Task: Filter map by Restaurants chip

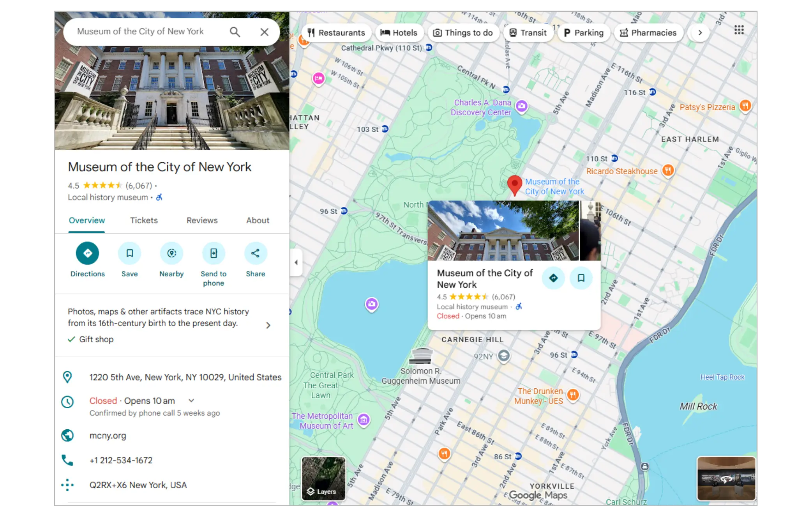Action: click(x=336, y=33)
